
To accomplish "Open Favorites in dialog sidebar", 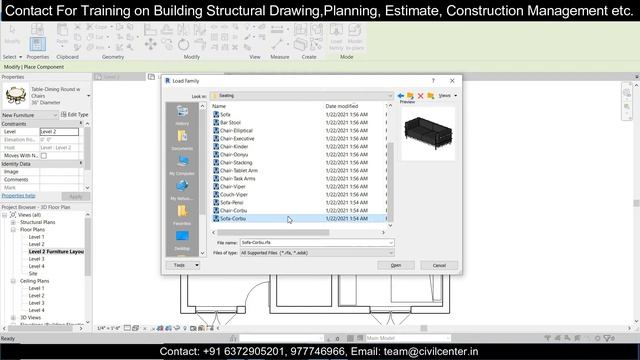I will [x=182, y=215].
